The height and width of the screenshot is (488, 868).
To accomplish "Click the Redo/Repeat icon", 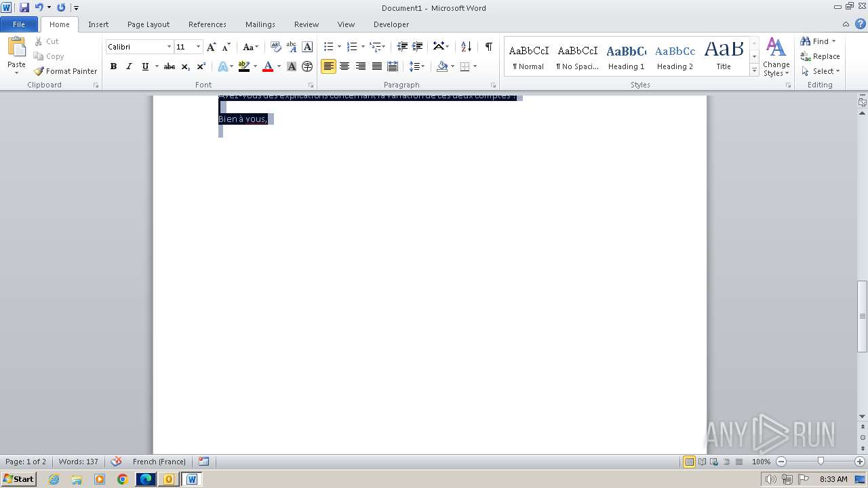I will coord(61,7).
